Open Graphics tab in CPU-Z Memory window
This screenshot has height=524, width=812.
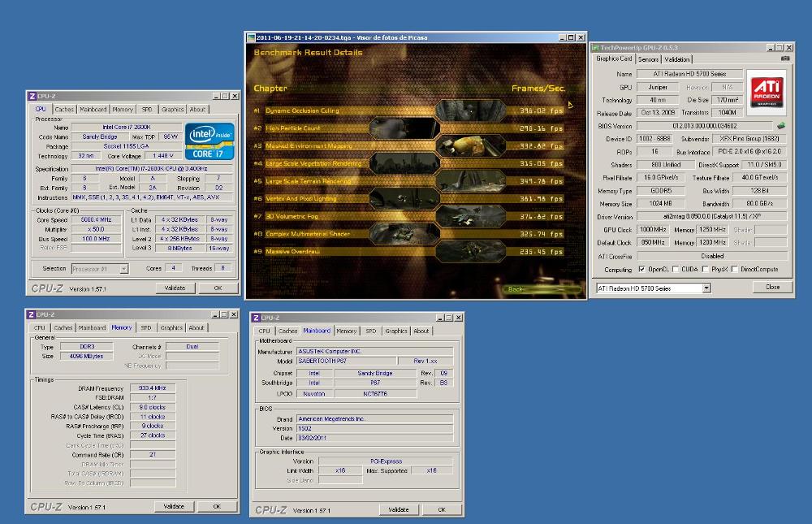click(171, 327)
